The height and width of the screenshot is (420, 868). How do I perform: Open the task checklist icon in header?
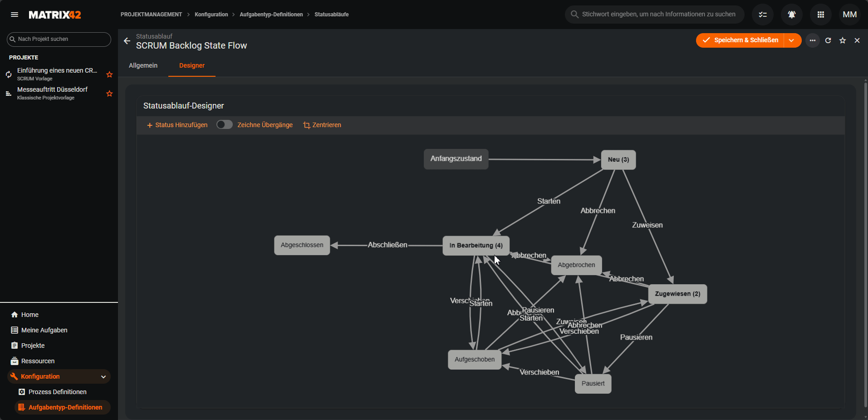(x=763, y=15)
